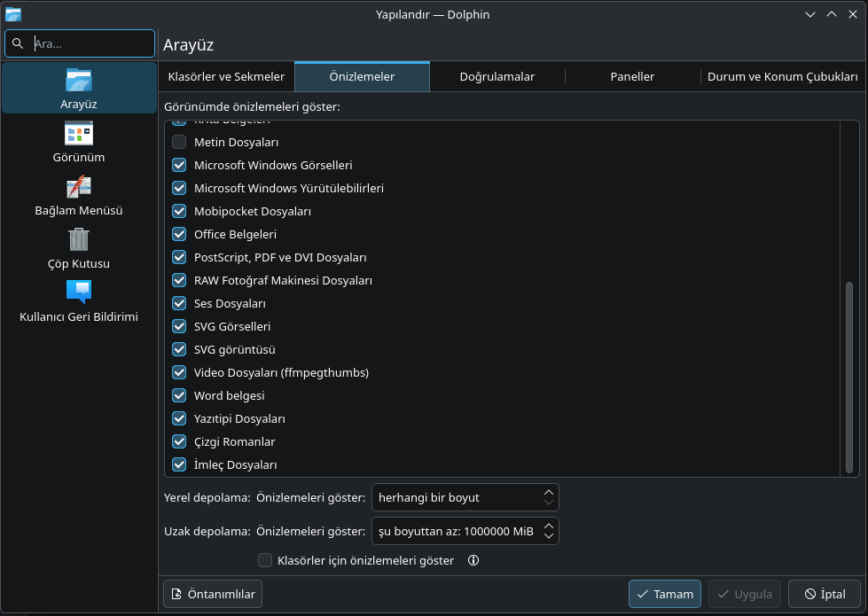The height and width of the screenshot is (616, 868).
Task: Click the magnifier icon in search box
Action: 18,43
